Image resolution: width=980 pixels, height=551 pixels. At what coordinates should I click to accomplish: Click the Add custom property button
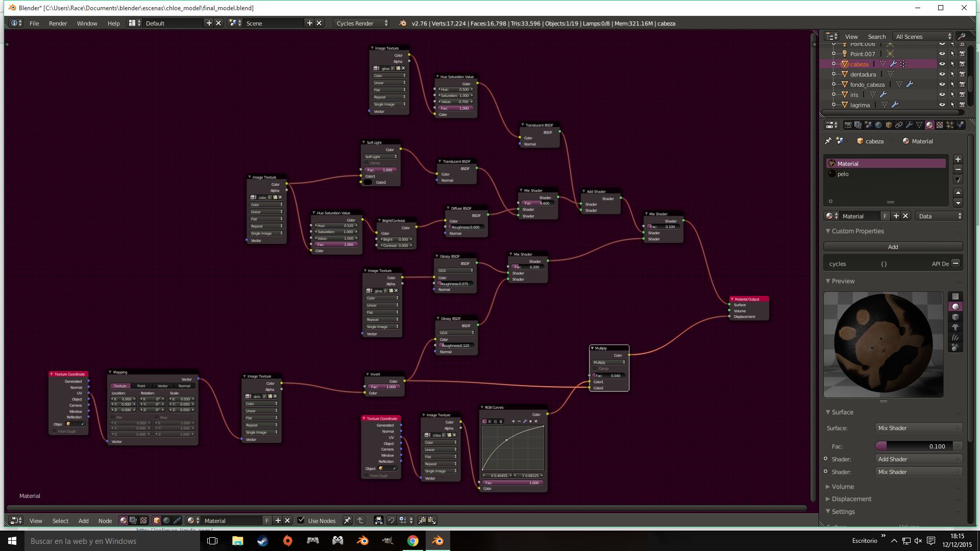click(893, 247)
